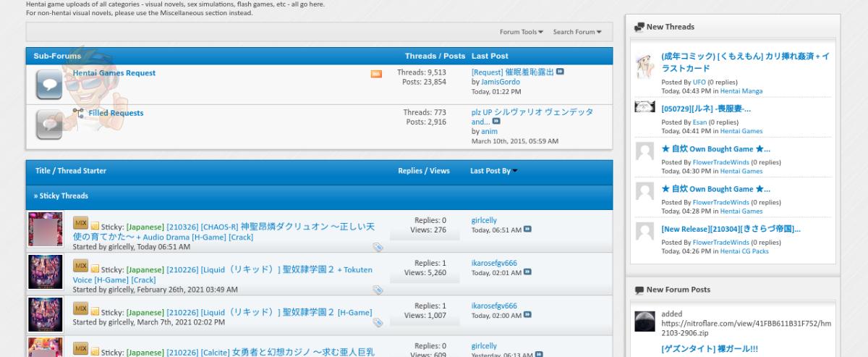Click sticky note icon on March 7th Liquid thread
Viewport: 868px width, 357px height.
click(x=95, y=312)
